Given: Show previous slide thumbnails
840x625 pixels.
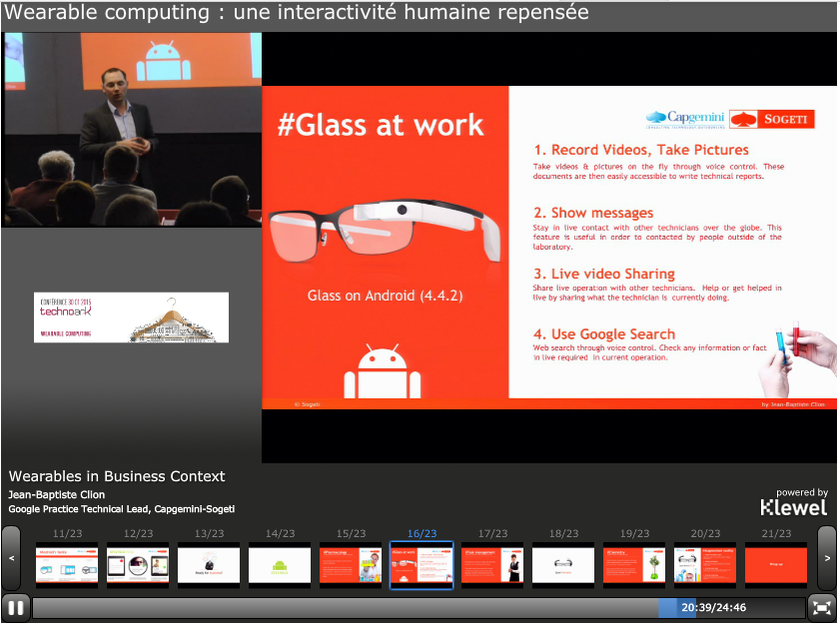Looking at the screenshot, I should (11, 558).
